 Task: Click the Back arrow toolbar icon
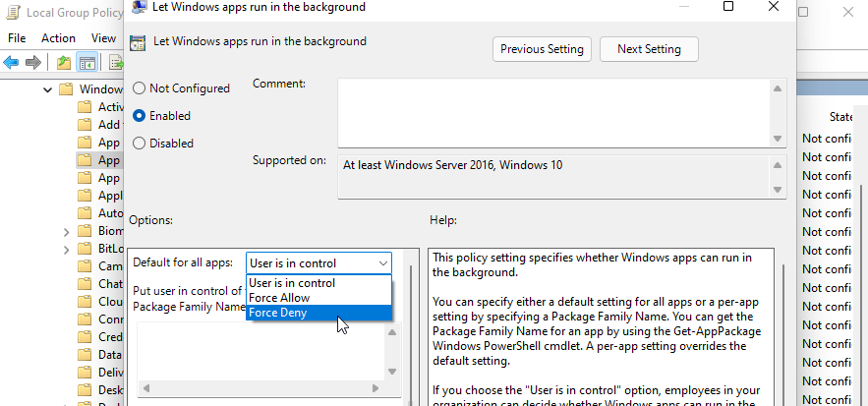pyautogui.click(x=12, y=63)
